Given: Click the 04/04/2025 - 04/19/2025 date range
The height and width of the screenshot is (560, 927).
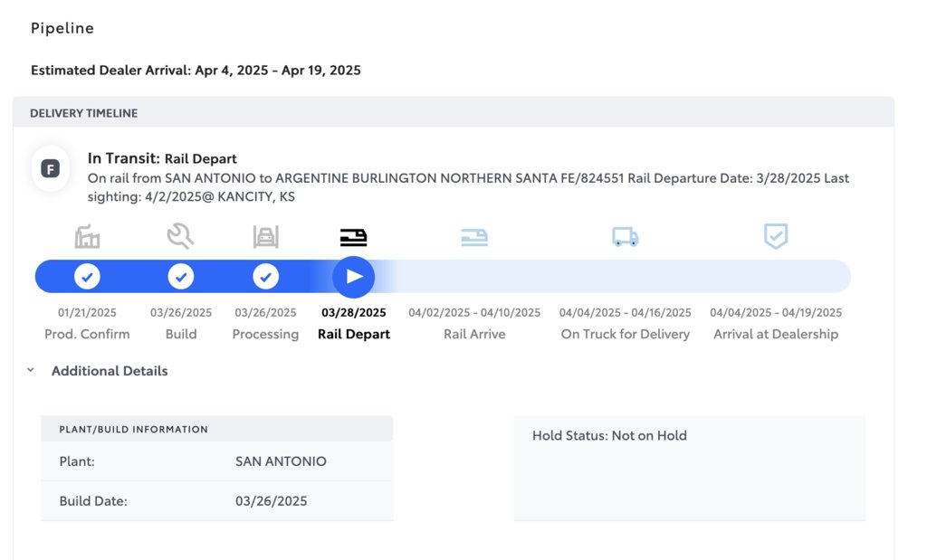Looking at the screenshot, I should click(776, 312).
